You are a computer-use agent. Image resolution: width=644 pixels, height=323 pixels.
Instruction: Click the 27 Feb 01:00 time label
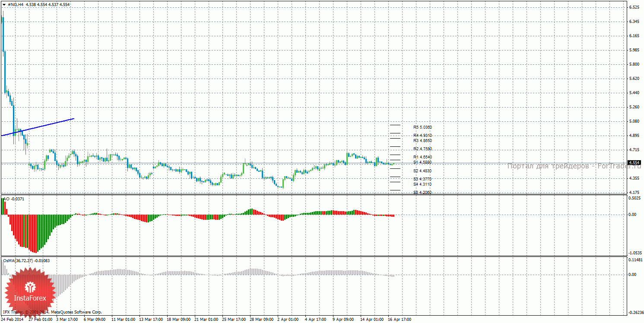click(41, 320)
